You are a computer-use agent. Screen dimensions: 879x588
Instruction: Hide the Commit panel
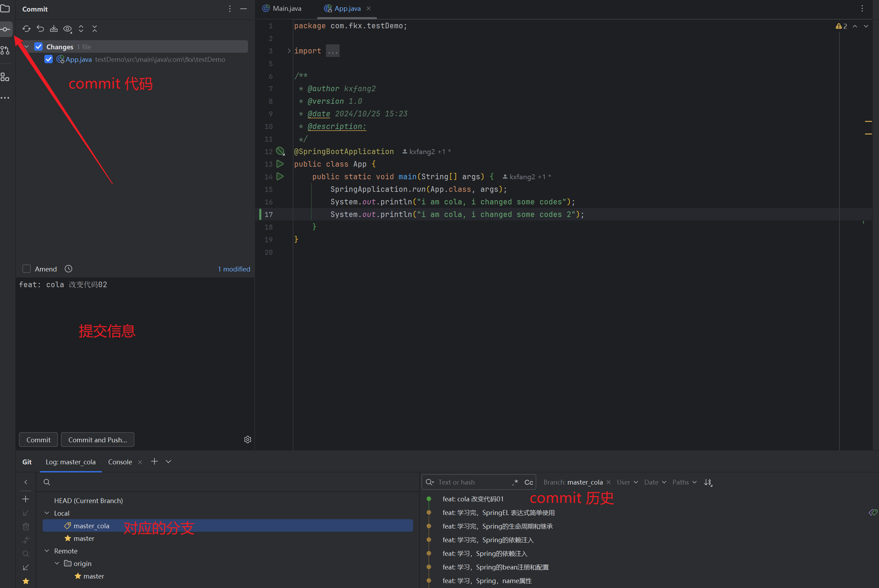point(244,9)
